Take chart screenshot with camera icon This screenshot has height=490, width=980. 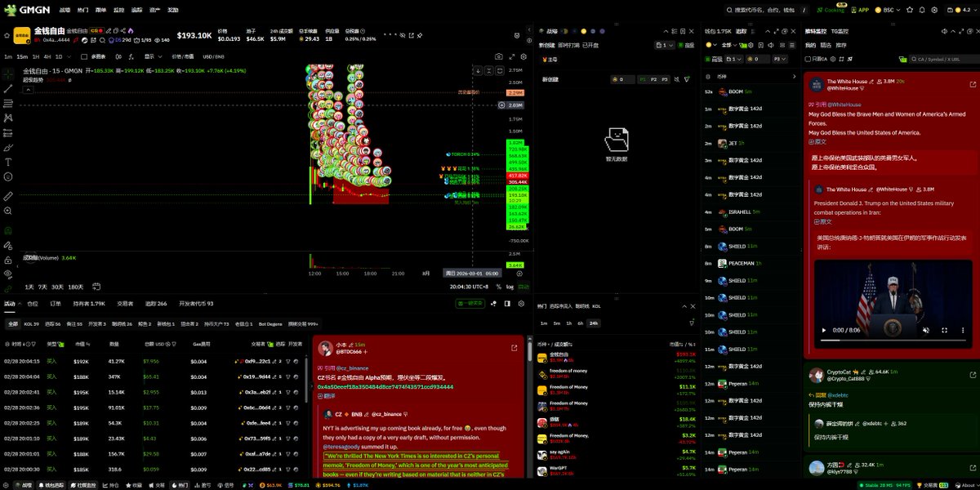point(499,56)
